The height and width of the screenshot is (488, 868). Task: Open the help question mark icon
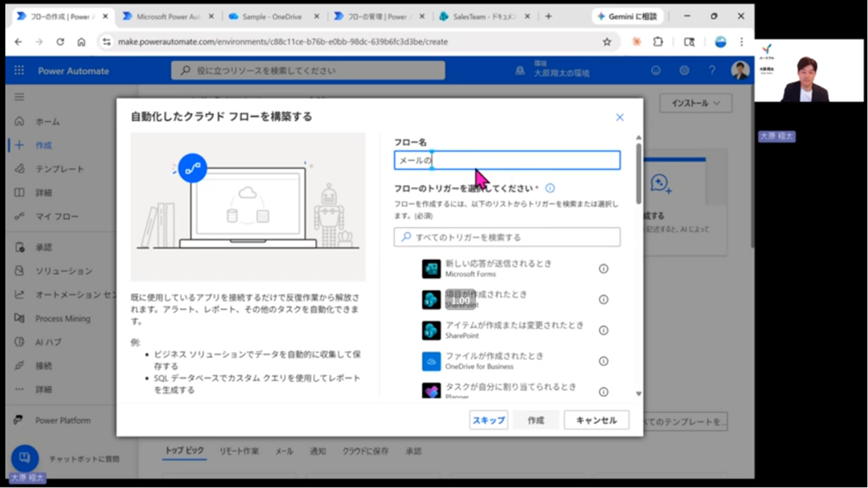[712, 71]
